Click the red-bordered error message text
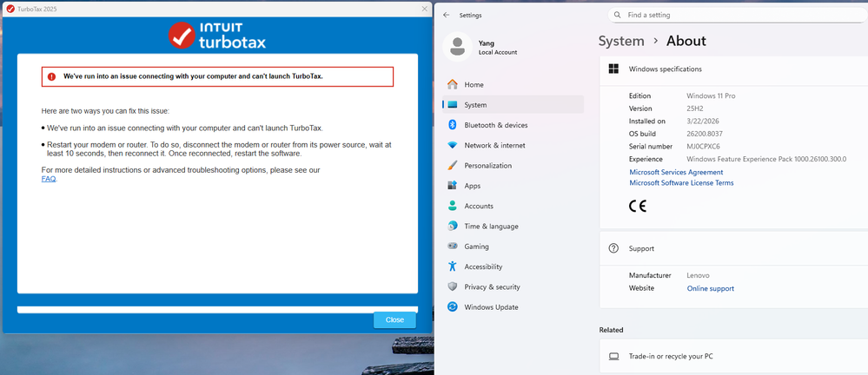Viewport: 868px width, 375px height. [193, 77]
